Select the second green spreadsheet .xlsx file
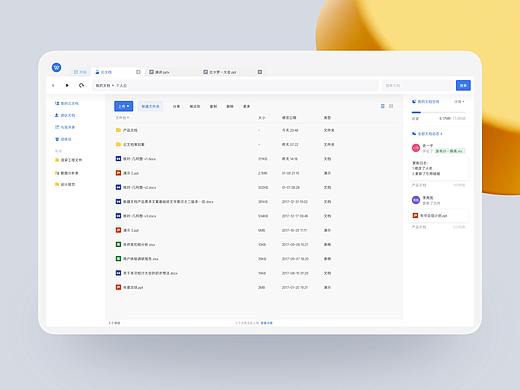 tap(137, 259)
